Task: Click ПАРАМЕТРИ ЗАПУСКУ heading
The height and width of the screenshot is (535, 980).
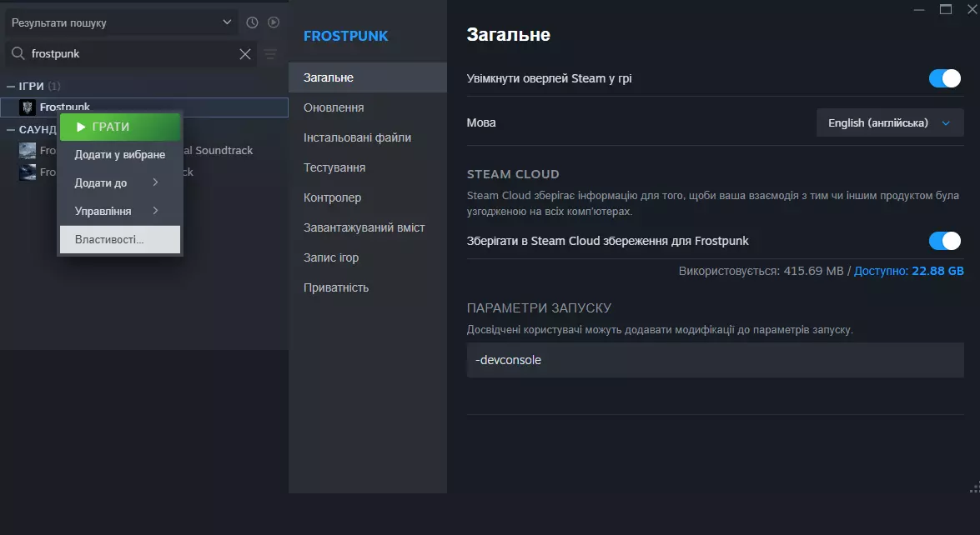Action: [539, 307]
